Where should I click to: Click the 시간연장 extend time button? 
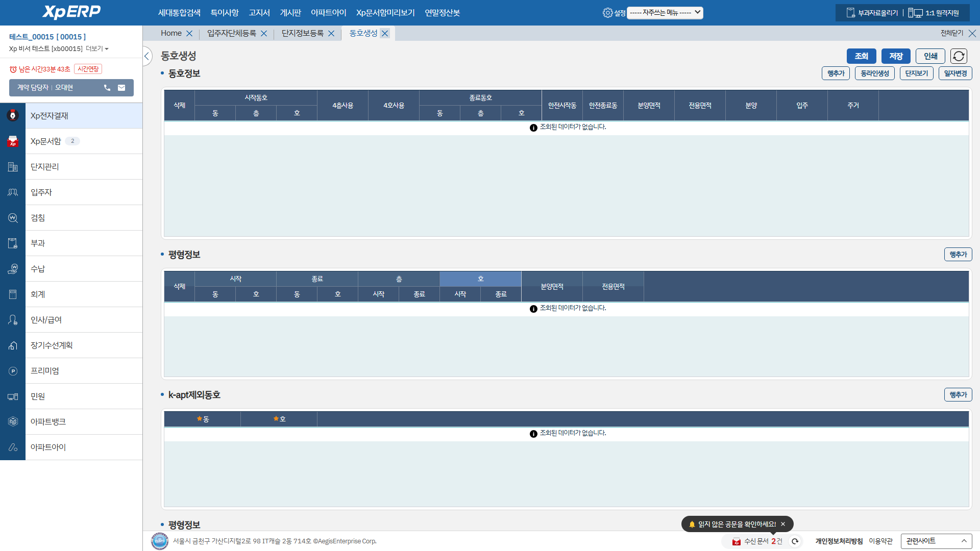pos(88,69)
